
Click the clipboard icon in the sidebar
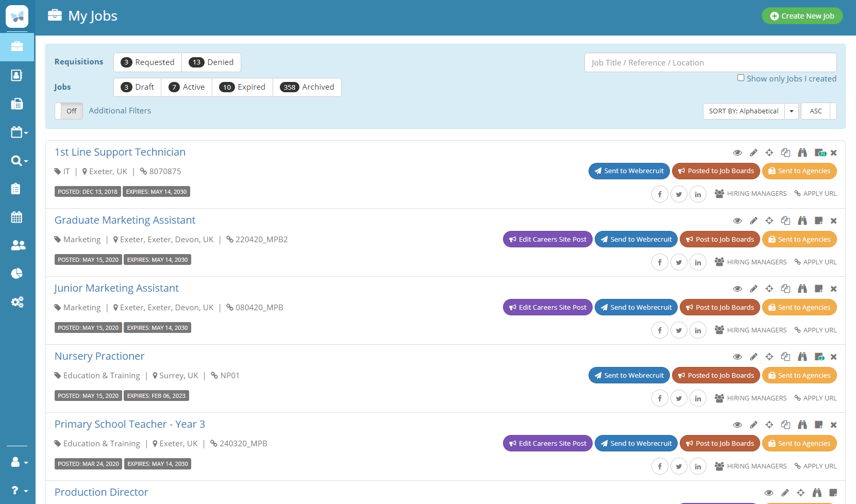click(x=16, y=189)
